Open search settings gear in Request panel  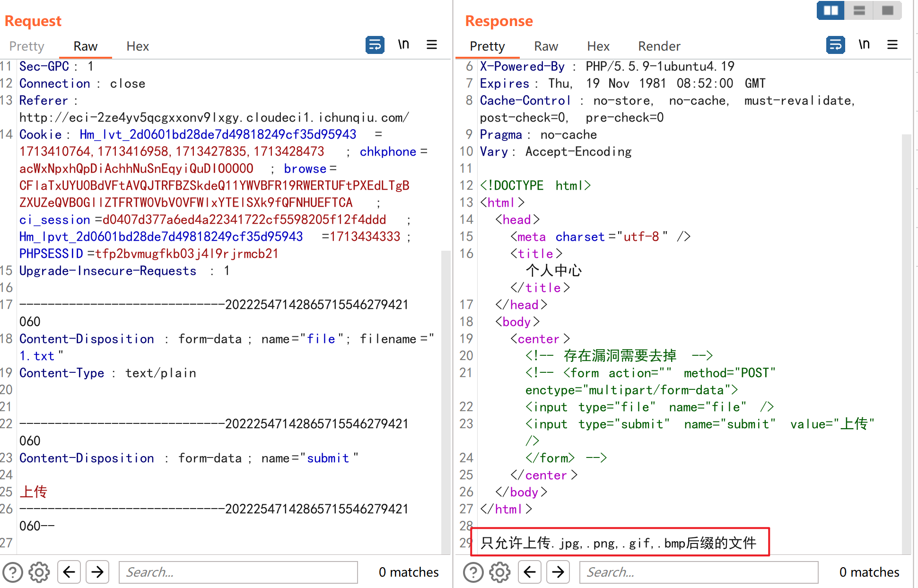[39, 572]
